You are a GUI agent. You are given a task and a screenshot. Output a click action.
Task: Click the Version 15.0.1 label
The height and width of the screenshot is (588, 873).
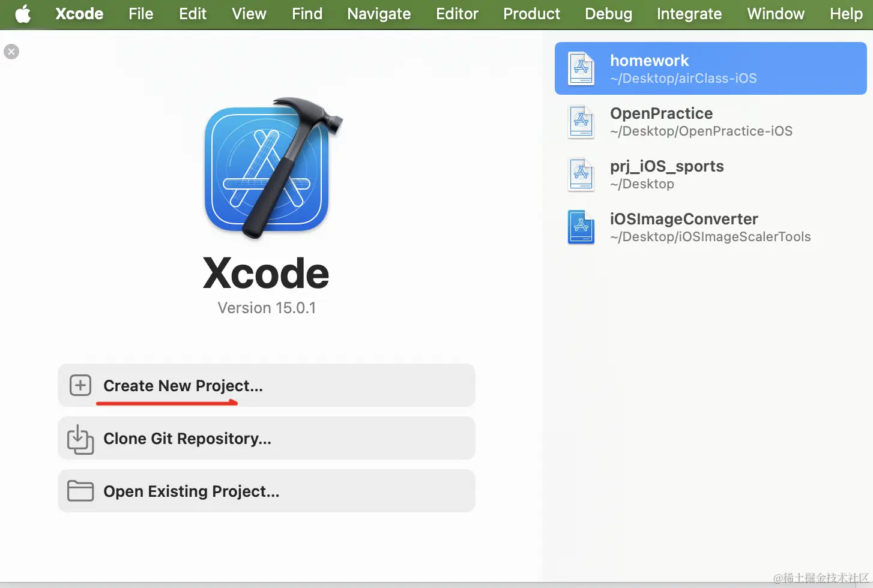[267, 308]
